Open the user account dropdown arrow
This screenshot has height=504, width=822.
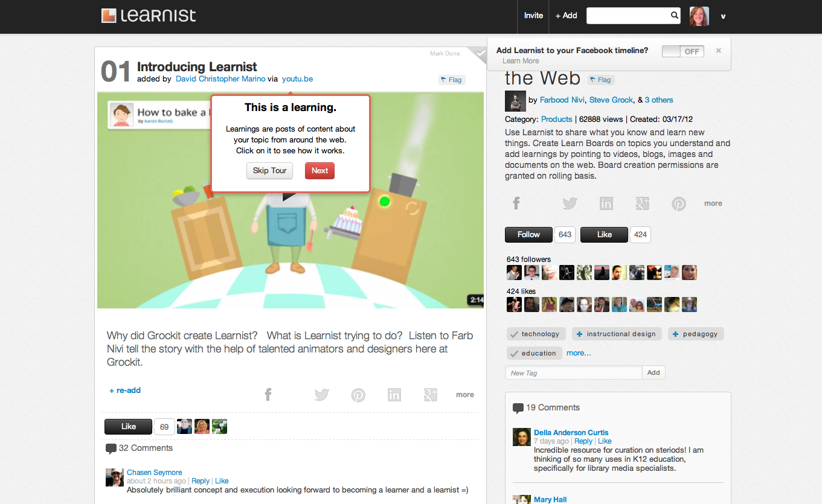coord(723,16)
